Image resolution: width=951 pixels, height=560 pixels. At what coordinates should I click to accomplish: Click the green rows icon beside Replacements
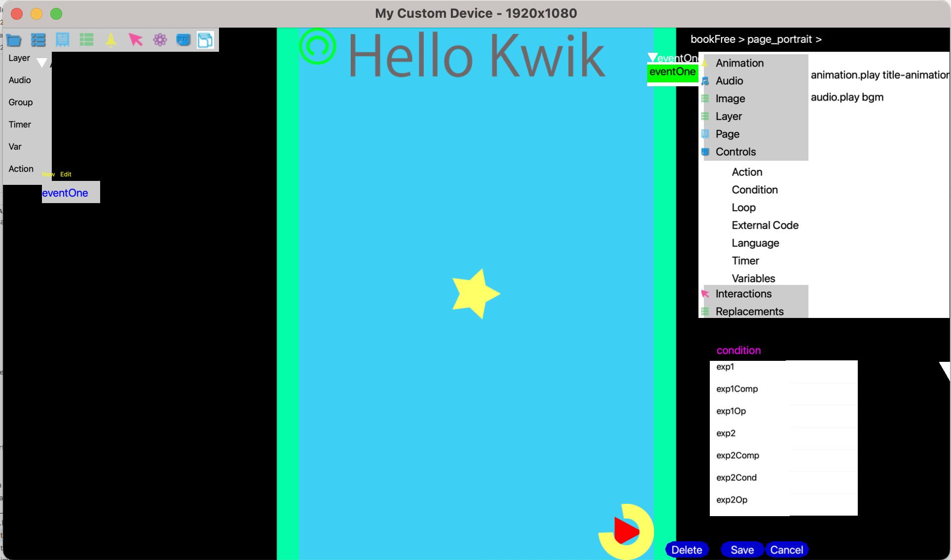[705, 312]
